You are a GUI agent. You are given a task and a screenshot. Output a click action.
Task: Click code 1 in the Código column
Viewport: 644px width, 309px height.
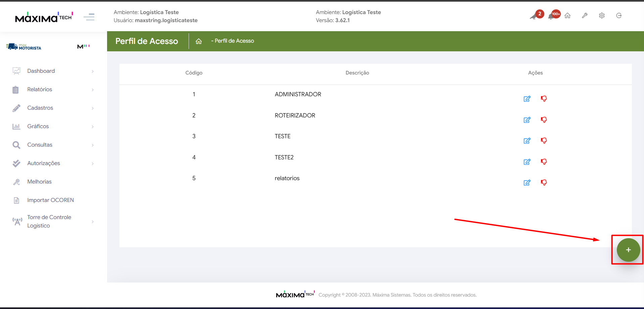click(x=194, y=94)
